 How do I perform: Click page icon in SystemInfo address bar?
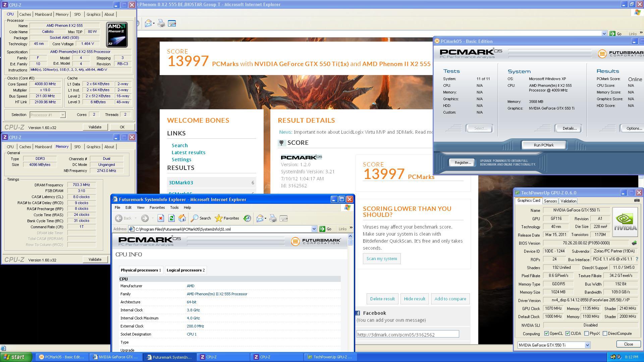pos(131,229)
